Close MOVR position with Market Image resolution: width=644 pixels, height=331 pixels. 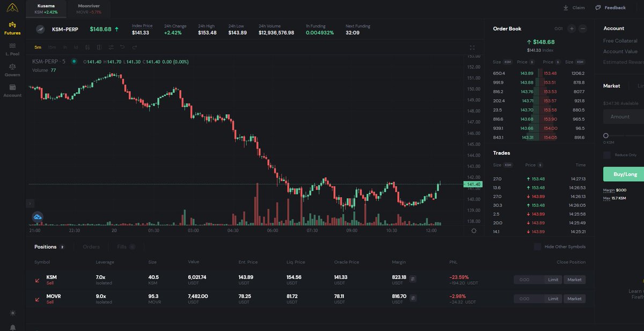[574, 299]
